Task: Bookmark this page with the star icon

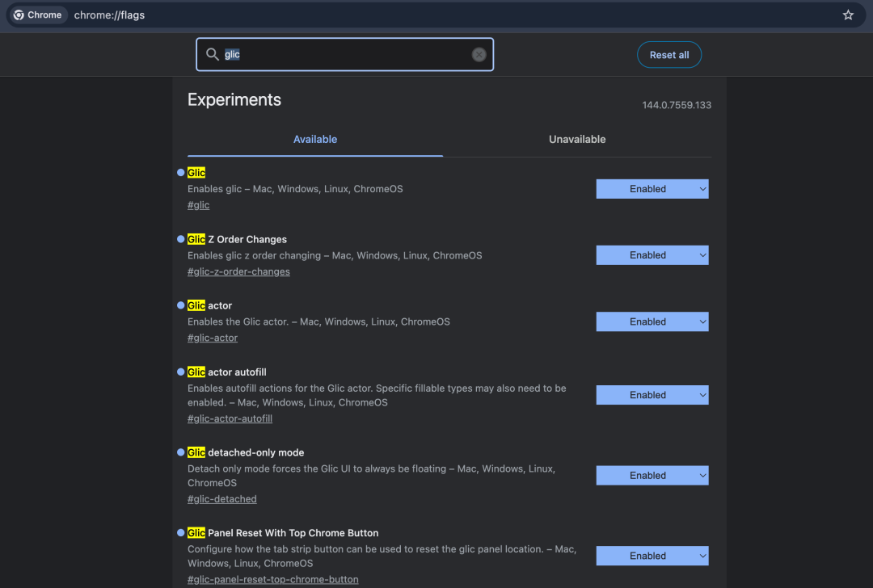Action: 847,15
